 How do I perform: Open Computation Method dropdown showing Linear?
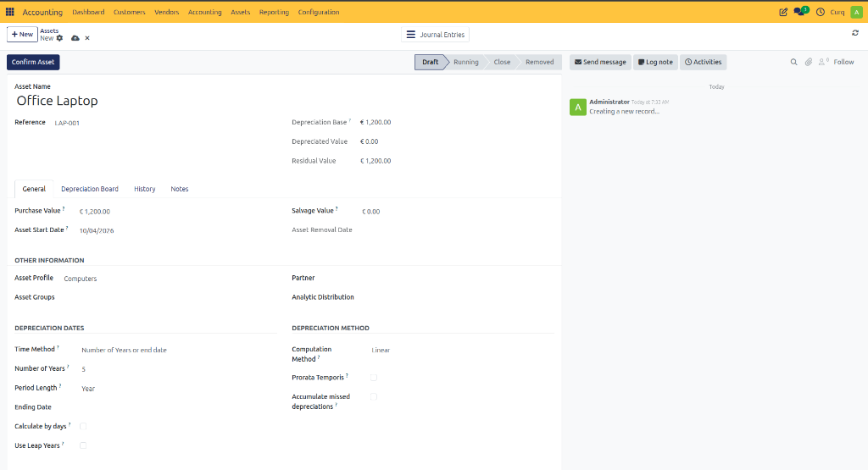462,350
